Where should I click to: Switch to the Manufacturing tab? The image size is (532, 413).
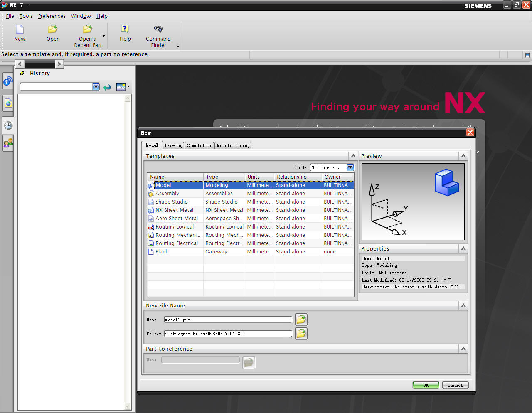(233, 145)
